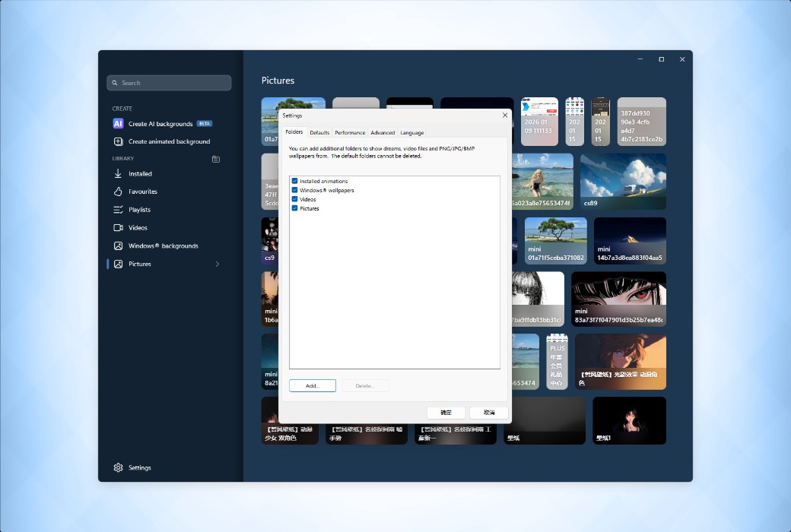This screenshot has height=532, width=791.
Task: Click the Playlists list icon
Action: point(118,210)
